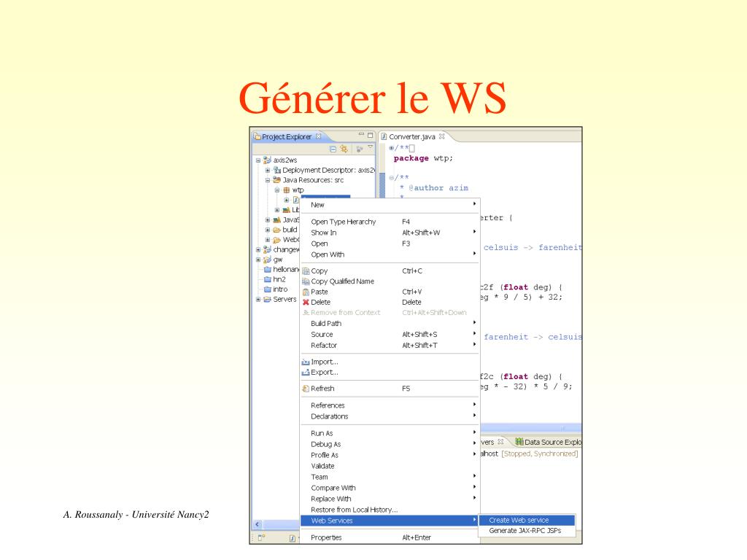Minimize the Project Explorer panel

click(x=361, y=135)
